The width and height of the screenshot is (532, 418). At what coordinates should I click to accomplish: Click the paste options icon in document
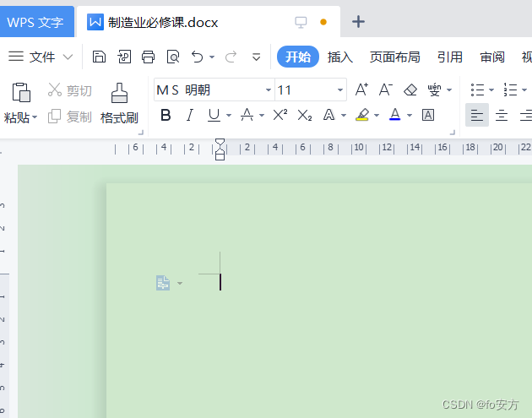point(163,283)
